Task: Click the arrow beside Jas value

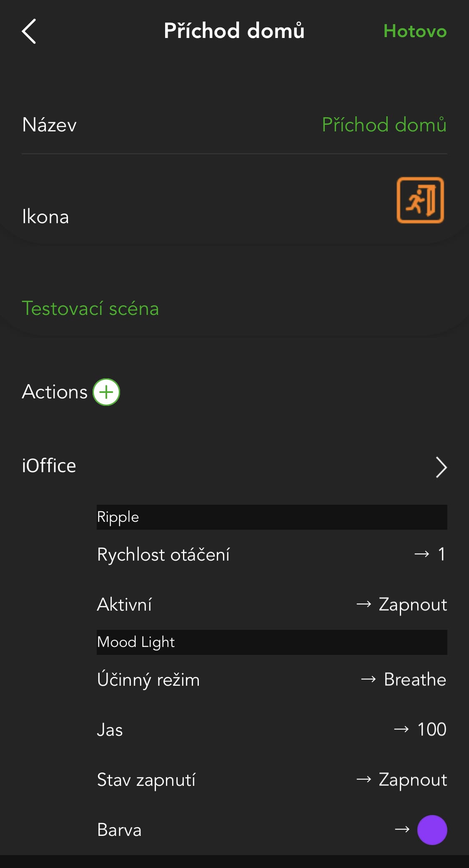Action: 401,730
